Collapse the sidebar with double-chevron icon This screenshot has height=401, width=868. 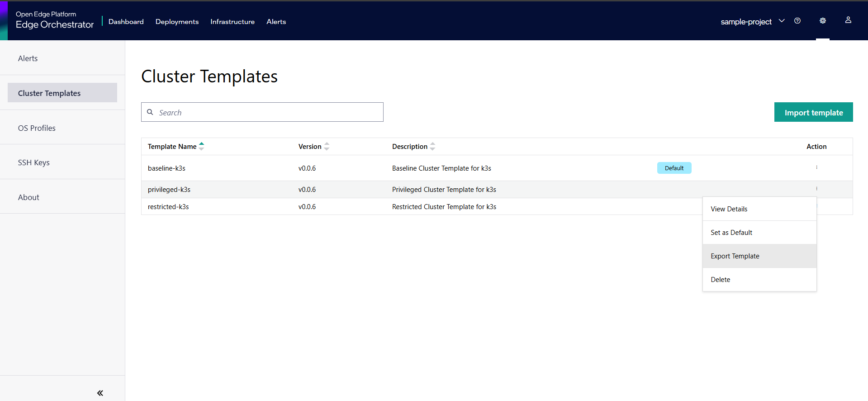pos(100,393)
